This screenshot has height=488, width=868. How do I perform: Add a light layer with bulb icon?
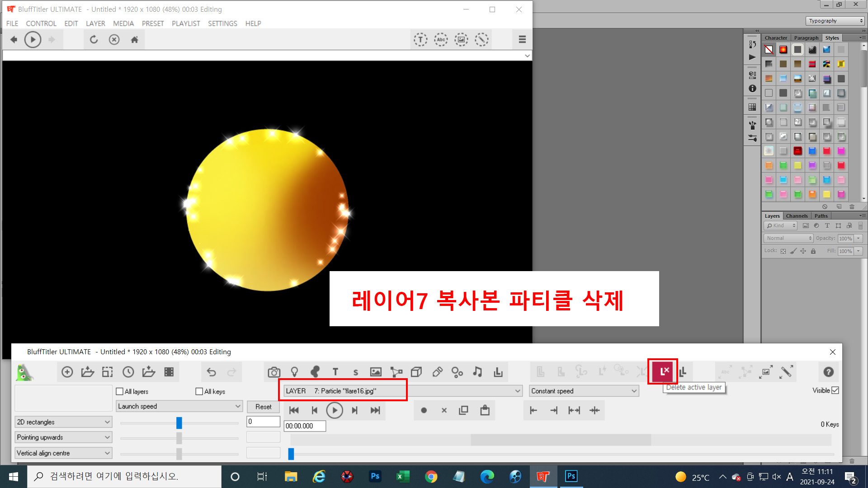tap(294, 372)
